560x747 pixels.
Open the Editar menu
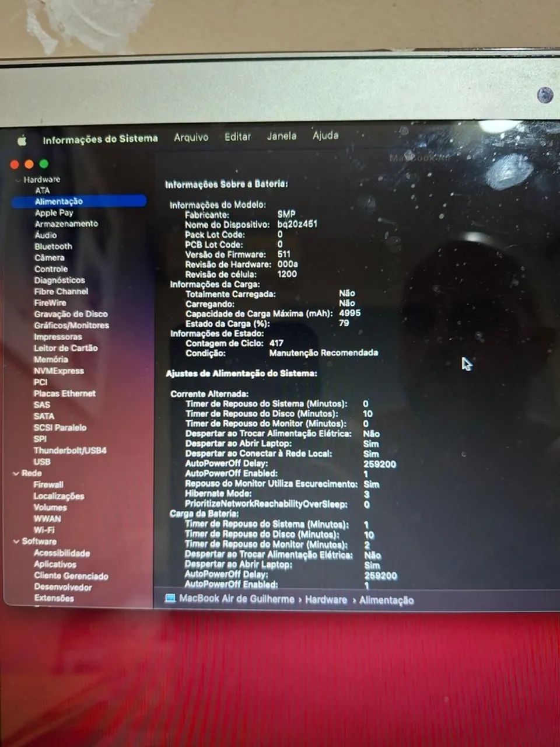237,137
